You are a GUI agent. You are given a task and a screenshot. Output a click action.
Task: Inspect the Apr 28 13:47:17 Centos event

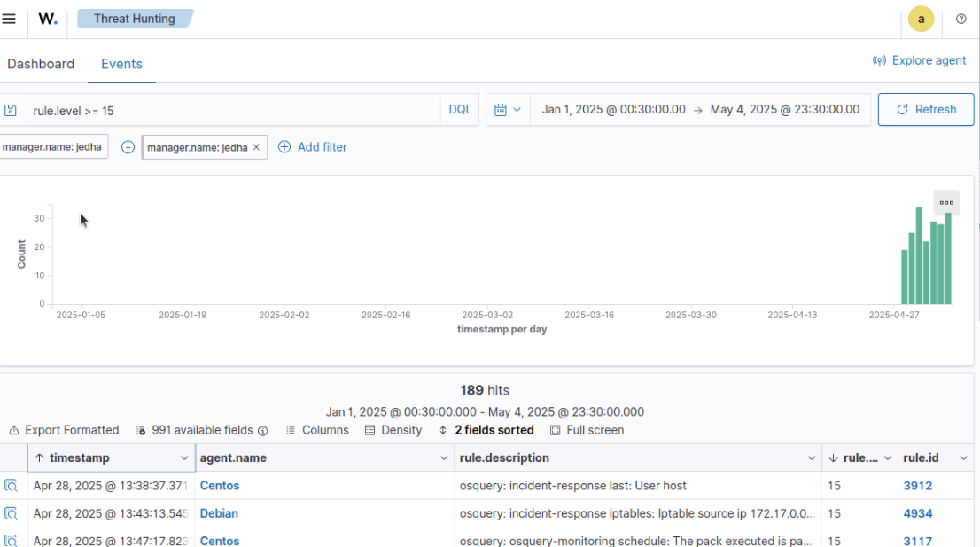click(x=11, y=541)
